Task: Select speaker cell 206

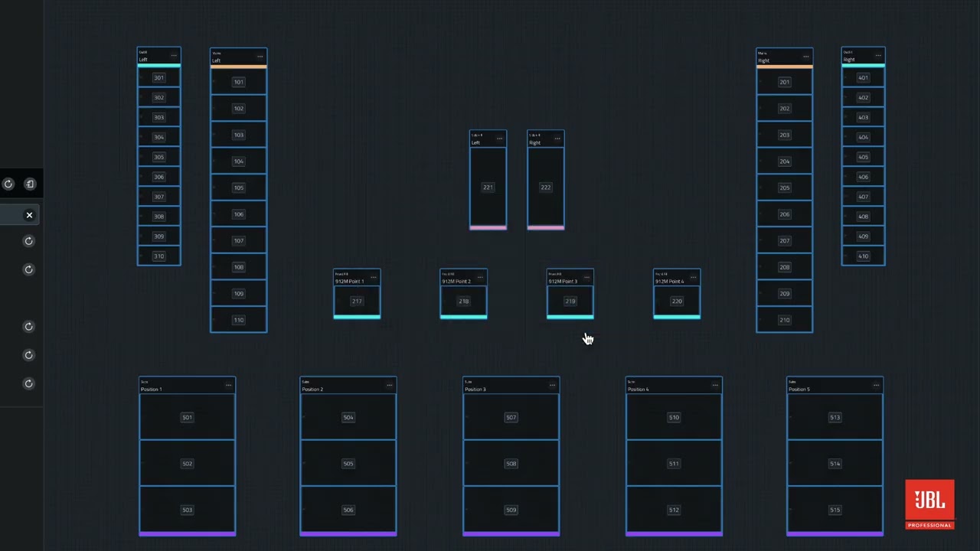Action: (x=784, y=214)
